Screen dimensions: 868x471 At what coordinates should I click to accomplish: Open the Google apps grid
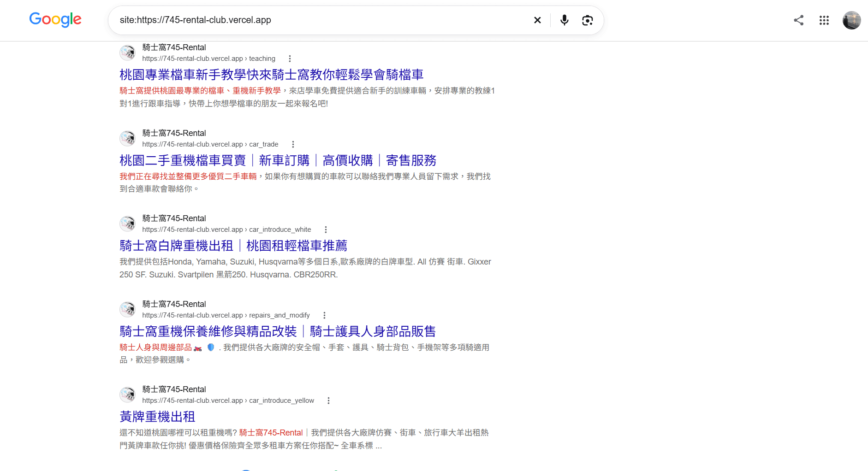coord(824,20)
